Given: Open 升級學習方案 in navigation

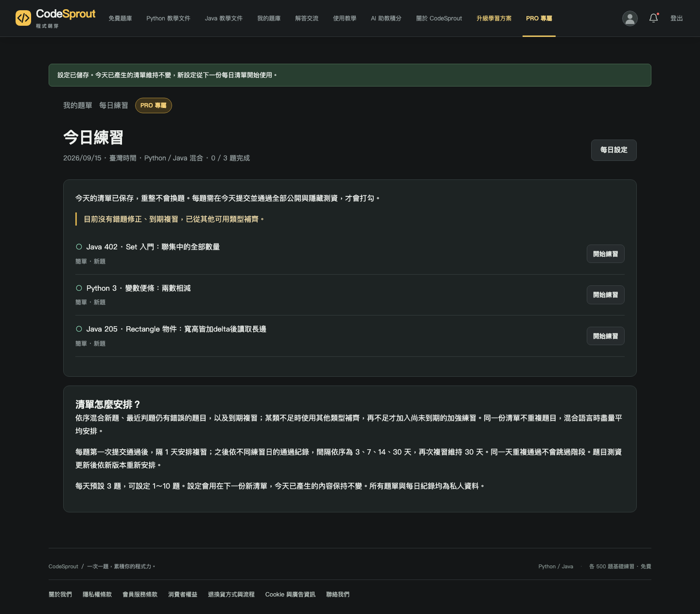Looking at the screenshot, I should 494,18.
